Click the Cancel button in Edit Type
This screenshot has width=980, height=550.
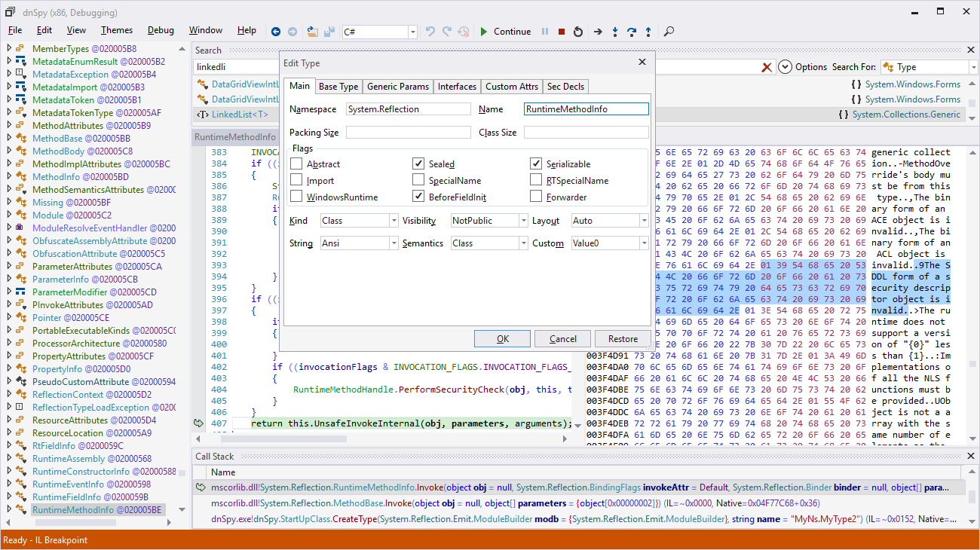[563, 338]
